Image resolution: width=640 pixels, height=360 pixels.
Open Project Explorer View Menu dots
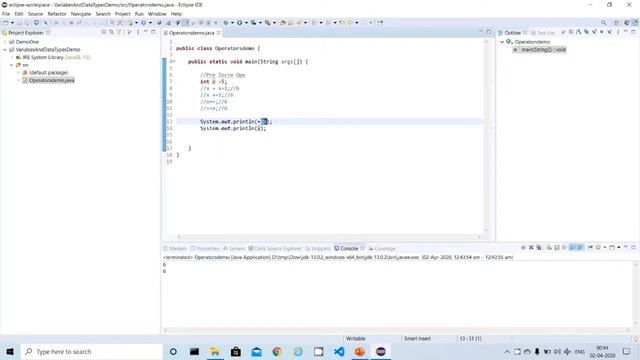click(x=138, y=32)
